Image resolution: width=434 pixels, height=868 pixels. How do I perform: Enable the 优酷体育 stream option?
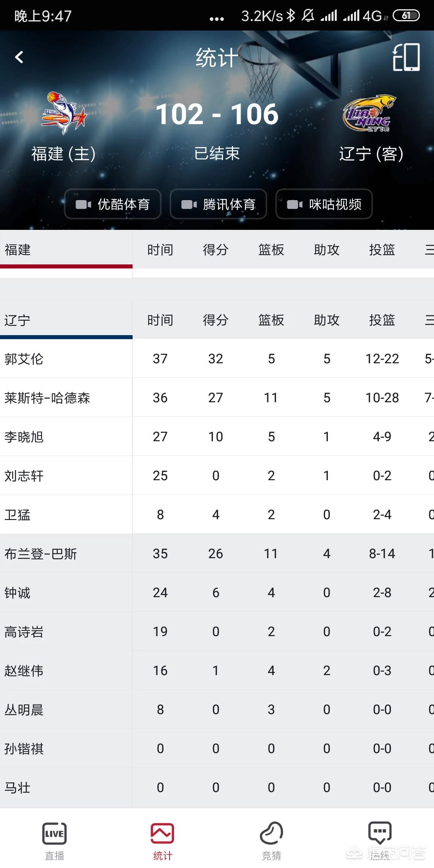[113, 204]
